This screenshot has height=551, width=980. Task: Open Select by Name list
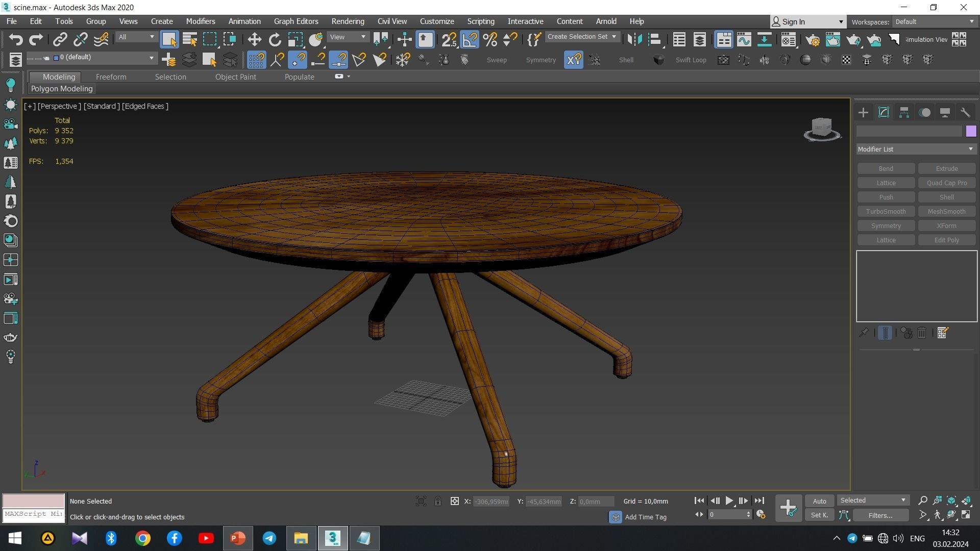coord(189,39)
